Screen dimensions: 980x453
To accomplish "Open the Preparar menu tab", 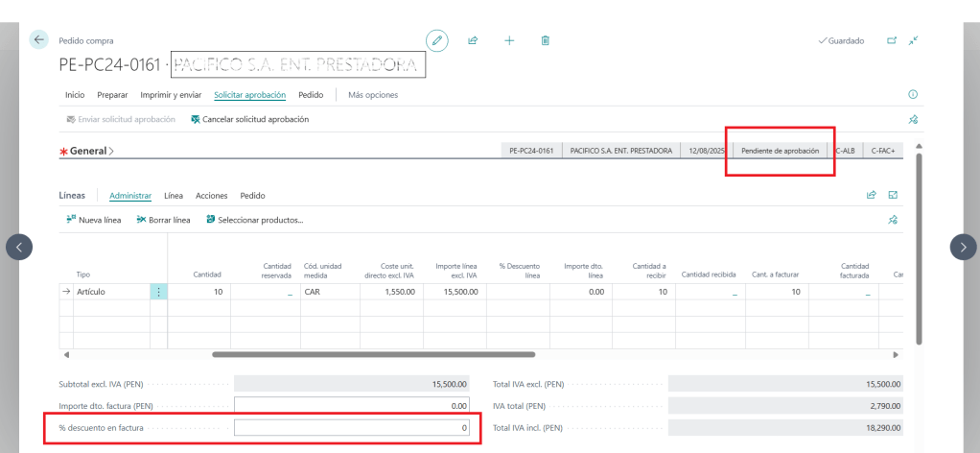I will point(112,95).
